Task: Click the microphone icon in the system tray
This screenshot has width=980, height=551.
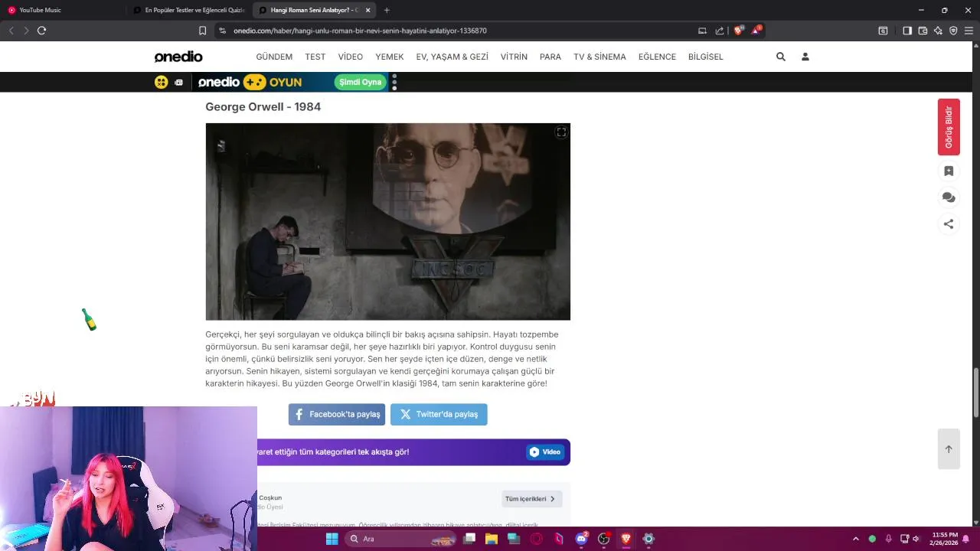Action: coord(888,539)
